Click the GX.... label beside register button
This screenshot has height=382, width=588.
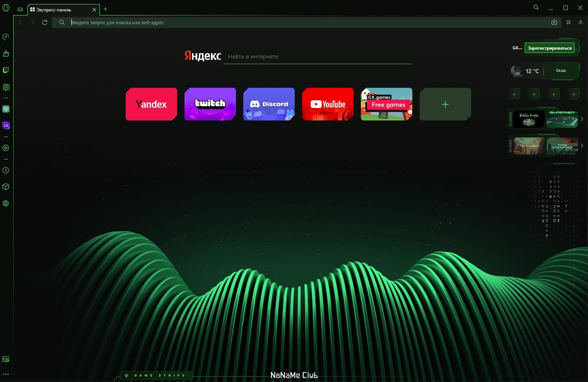pyautogui.click(x=517, y=48)
